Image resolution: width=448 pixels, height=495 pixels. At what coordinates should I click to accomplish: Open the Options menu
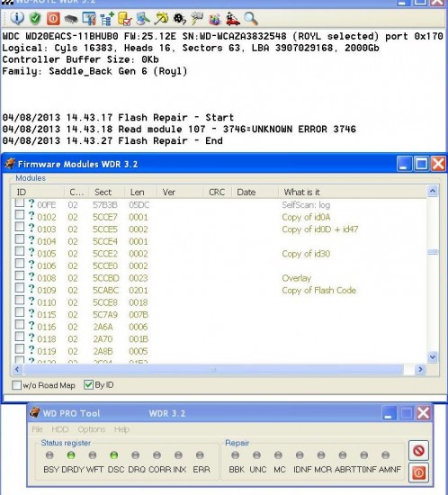point(92,429)
